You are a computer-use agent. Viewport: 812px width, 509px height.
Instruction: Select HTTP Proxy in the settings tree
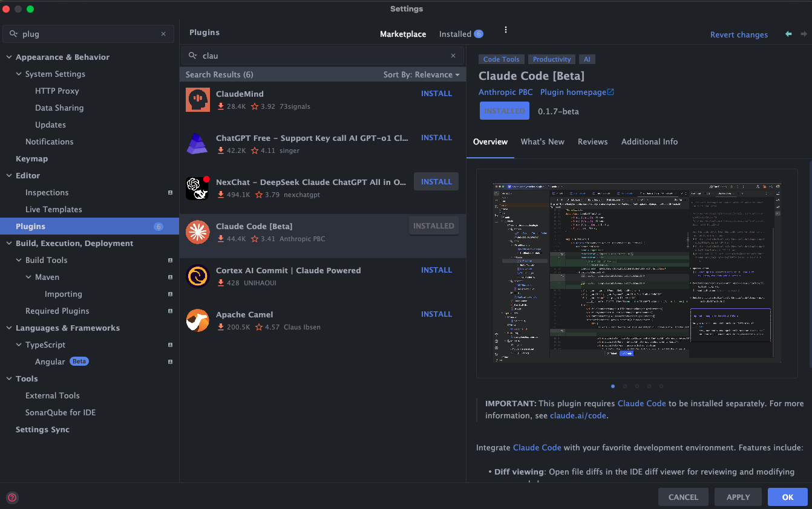coord(57,91)
